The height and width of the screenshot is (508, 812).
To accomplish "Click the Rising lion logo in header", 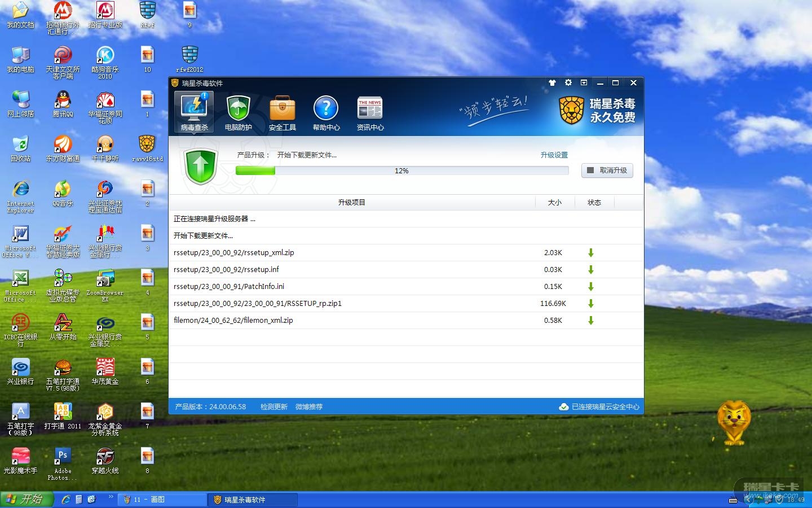I will tap(571, 110).
